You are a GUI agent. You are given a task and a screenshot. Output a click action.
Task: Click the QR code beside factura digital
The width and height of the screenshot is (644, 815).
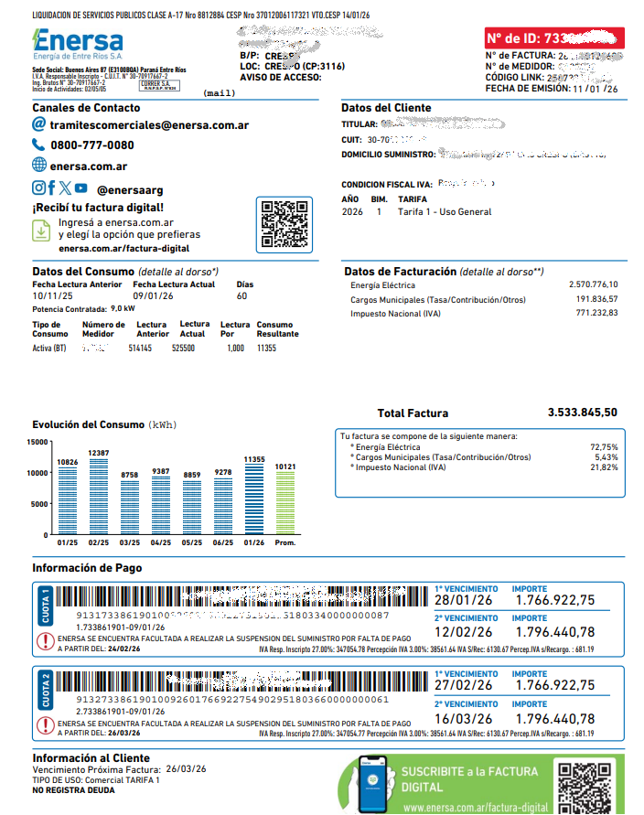pos(284,224)
